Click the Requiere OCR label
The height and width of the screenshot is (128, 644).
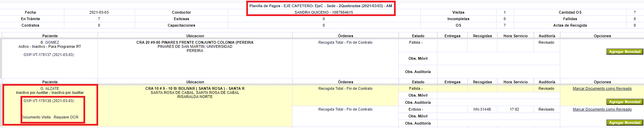click(x=66, y=117)
